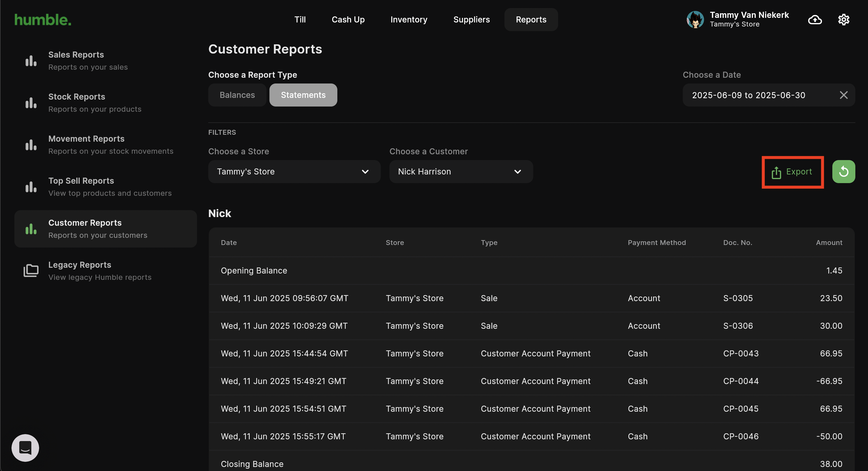Click Tammy Van Niekerk's profile avatar

click(695, 20)
